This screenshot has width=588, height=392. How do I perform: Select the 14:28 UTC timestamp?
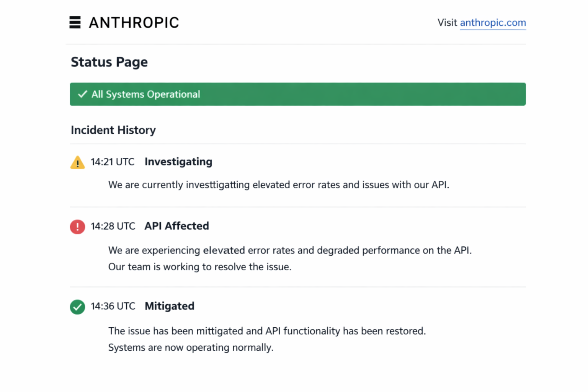[113, 226]
